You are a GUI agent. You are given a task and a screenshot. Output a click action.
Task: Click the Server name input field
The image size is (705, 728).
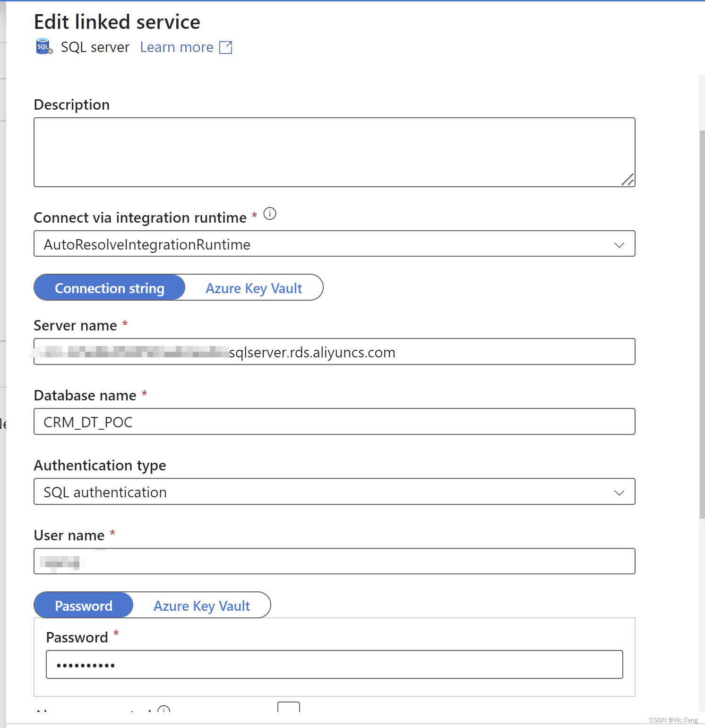click(x=334, y=352)
